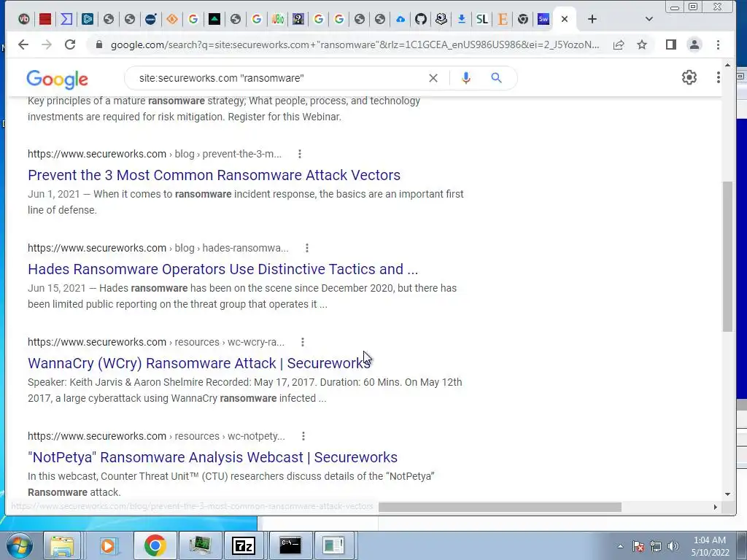Switch to the SL tab

coord(482,19)
